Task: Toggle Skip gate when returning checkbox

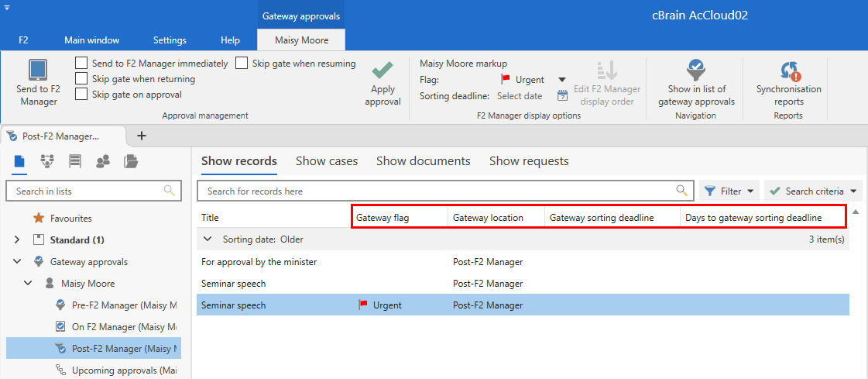Action: pyautogui.click(x=81, y=79)
